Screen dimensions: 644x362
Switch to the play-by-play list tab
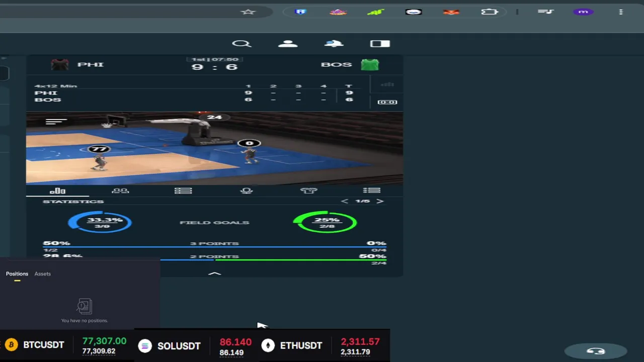[x=372, y=191]
